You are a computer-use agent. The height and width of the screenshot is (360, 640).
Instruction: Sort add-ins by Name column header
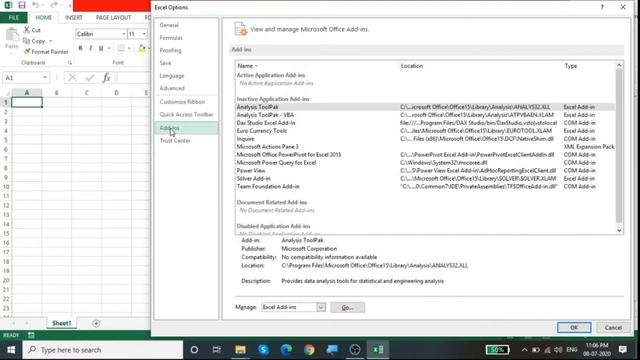[247, 66]
